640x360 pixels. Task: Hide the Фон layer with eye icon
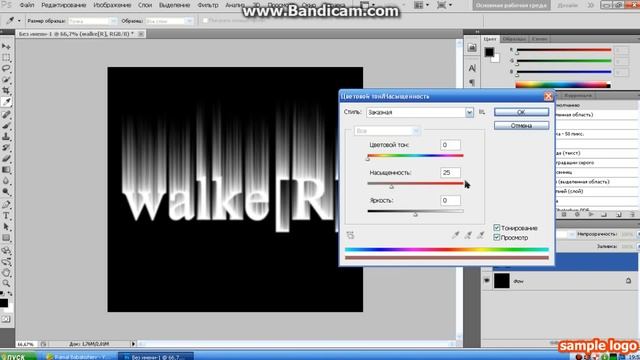487,281
